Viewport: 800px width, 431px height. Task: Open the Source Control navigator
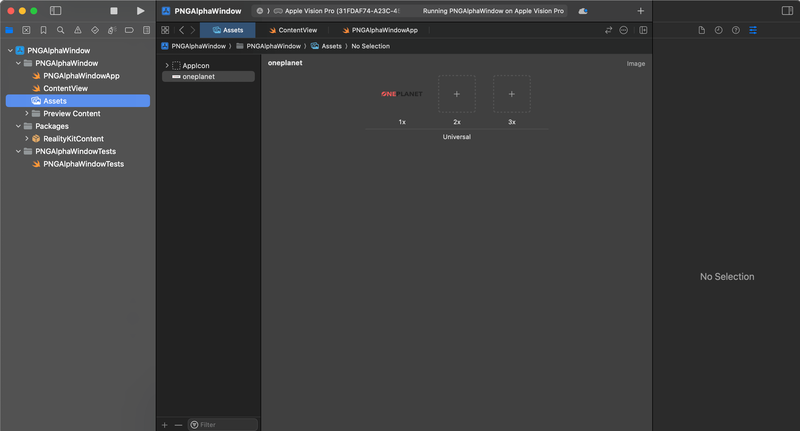27,30
